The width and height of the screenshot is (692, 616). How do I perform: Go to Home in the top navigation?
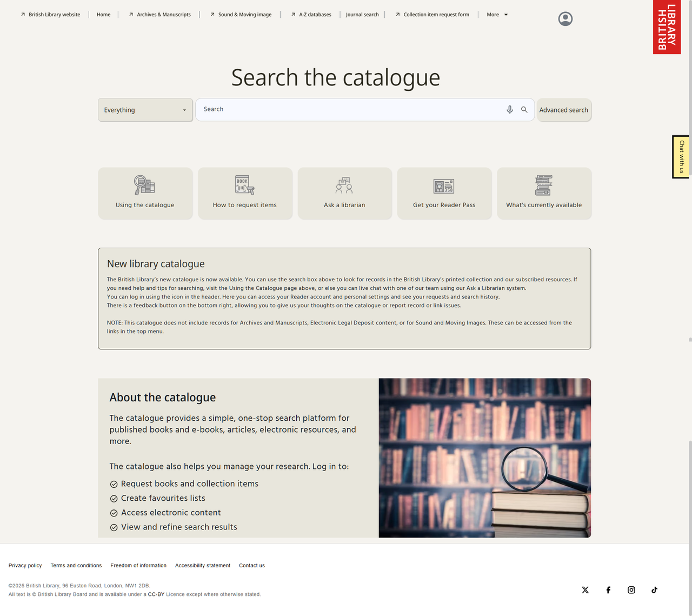103,15
